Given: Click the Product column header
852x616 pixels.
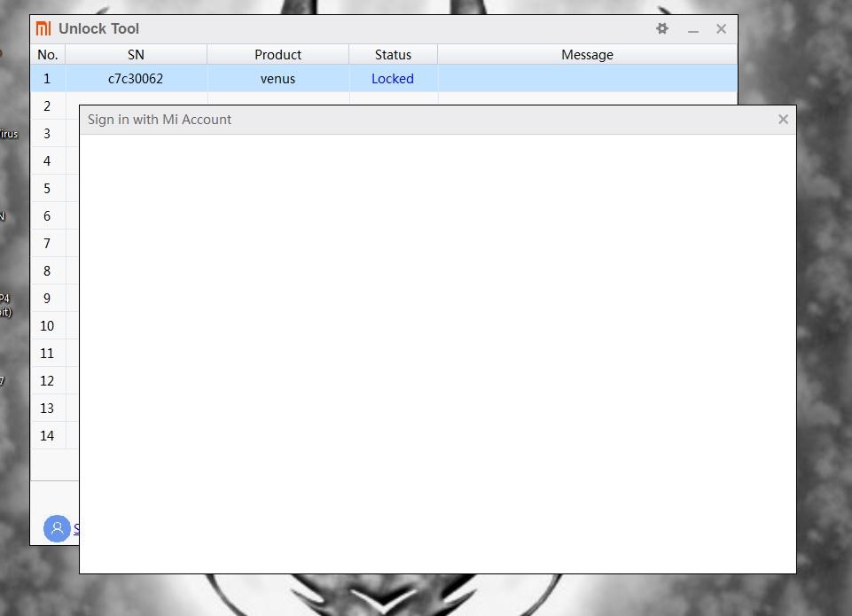Looking at the screenshot, I should (x=277, y=55).
